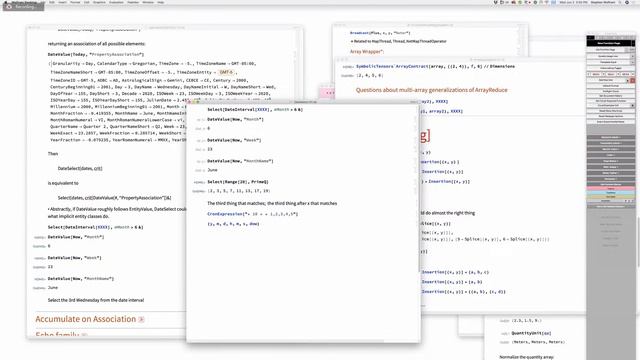
Task: Open the Evaluation menu
Action: pos(116,2)
